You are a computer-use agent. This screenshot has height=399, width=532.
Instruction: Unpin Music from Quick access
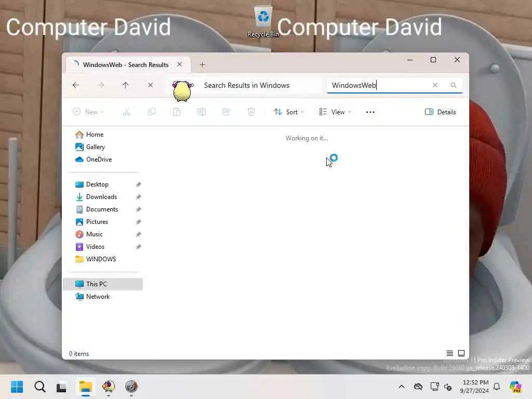(138, 234)
